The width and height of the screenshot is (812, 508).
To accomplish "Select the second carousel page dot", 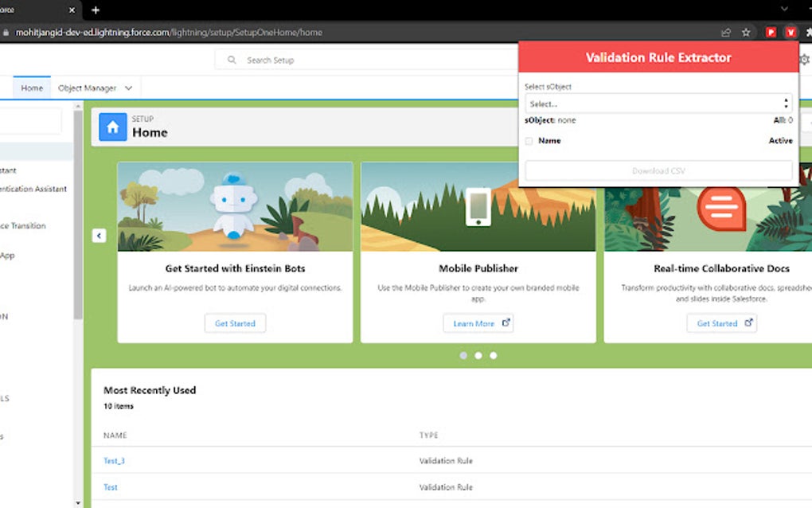I will [478, 355].
